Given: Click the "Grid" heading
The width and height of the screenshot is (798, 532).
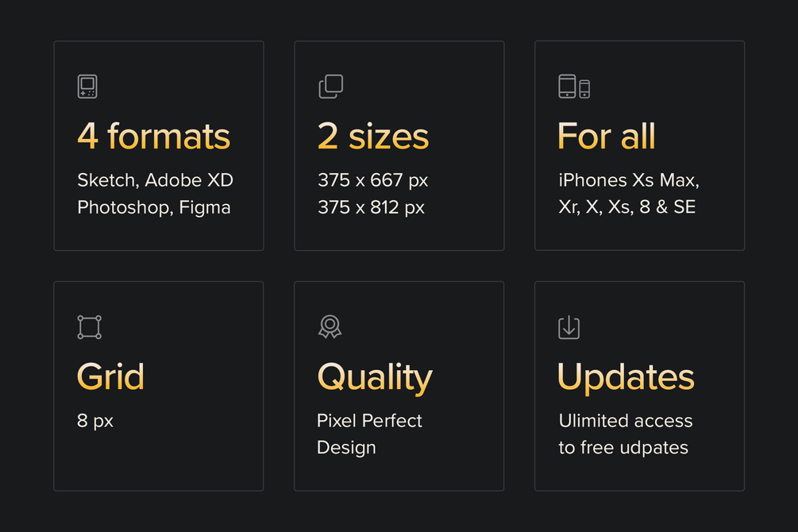Looking at the screenshot, I should point(110,377).
